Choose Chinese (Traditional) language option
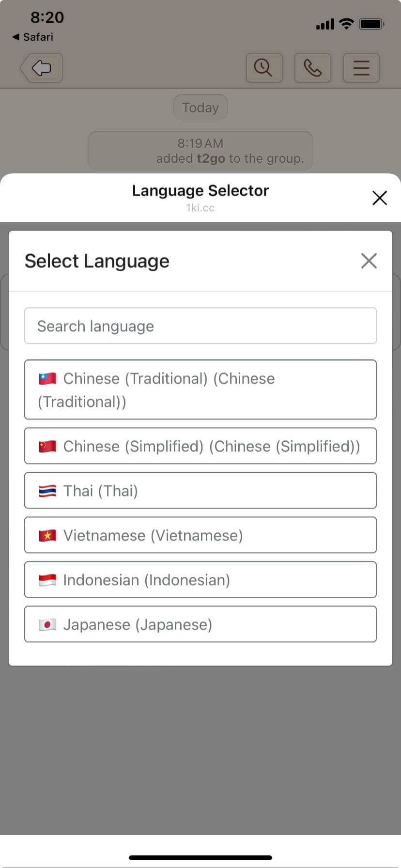 point(200,389)
